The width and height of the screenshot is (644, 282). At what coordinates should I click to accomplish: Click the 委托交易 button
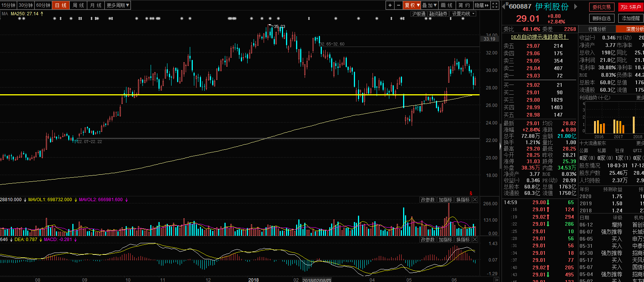[601, 7]
